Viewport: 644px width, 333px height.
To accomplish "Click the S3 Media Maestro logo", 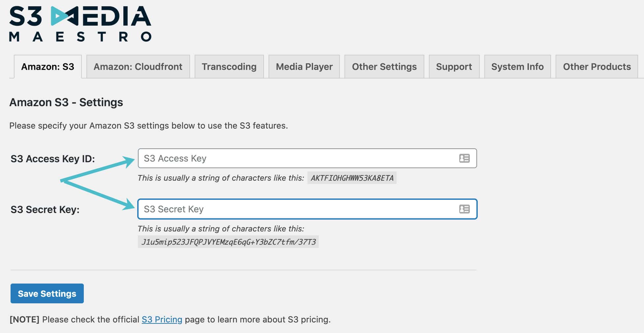I will (x=80, y=24).
